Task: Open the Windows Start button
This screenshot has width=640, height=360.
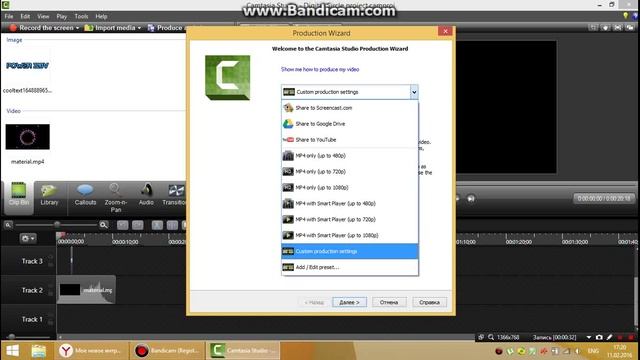Action: tap(12, 351)
